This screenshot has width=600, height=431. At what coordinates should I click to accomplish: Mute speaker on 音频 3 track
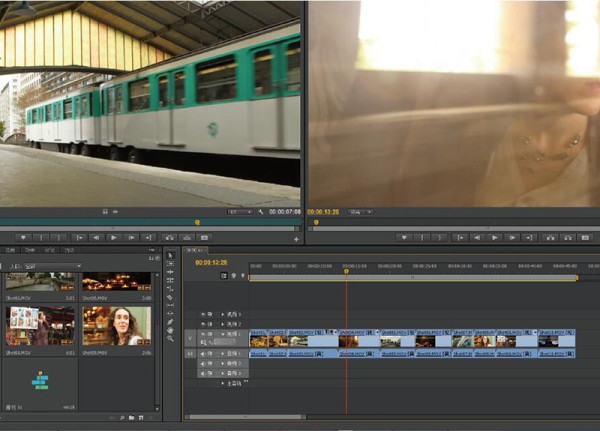[x=204, y=373]
